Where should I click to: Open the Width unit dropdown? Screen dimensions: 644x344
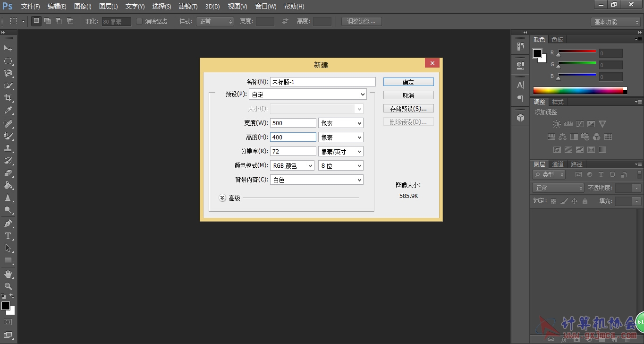[341, 123]
